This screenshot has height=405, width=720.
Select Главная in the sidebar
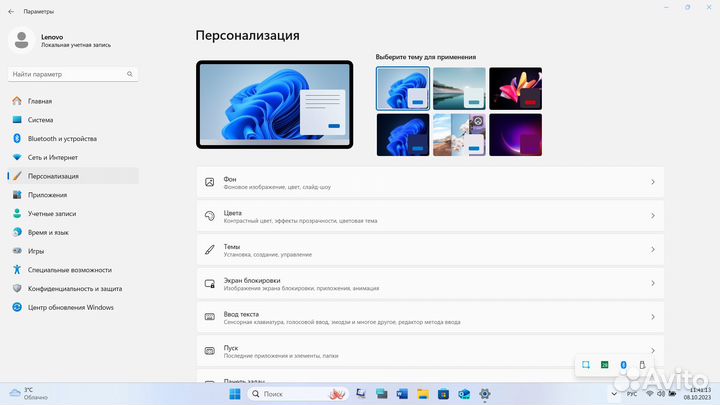coord(40,101)
